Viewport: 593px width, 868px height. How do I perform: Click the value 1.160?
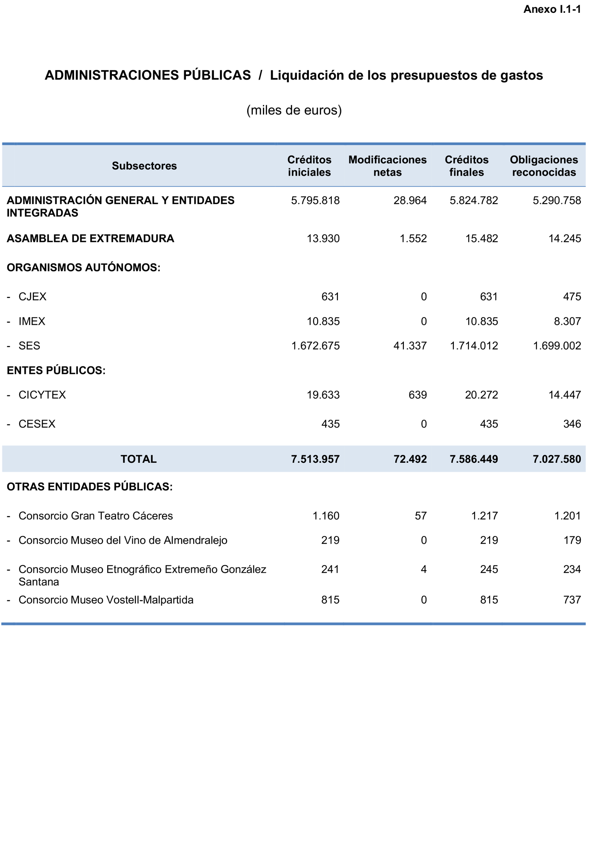(326, 516)
